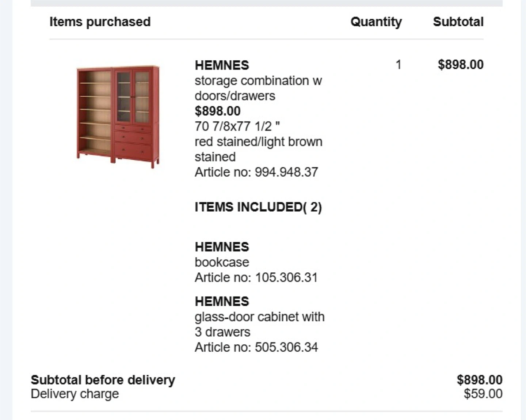Click the $59.00 delivery charge amount
526x420 pixels.
(x=483, y=394)
